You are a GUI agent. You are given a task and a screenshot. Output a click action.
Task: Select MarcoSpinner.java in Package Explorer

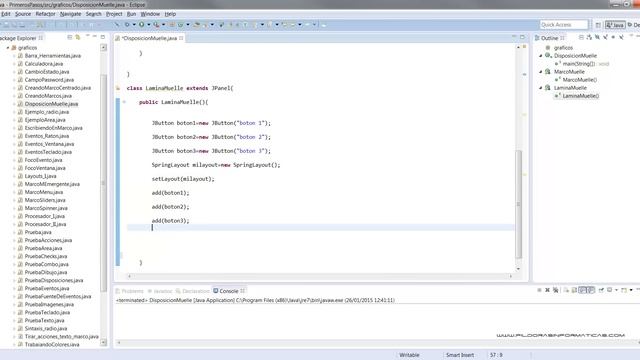click(46, 208)
